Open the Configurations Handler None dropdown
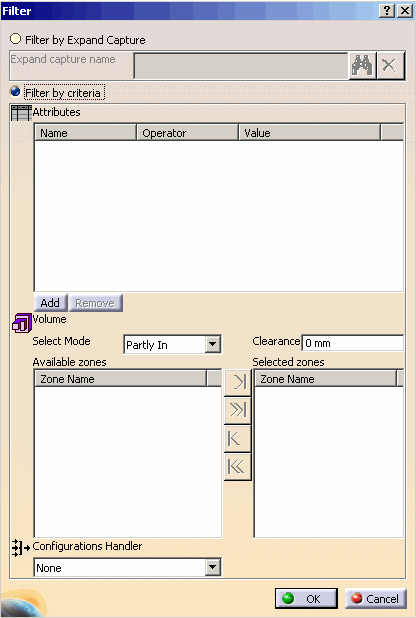Screen dimensions: 416x618 (213, 568)
